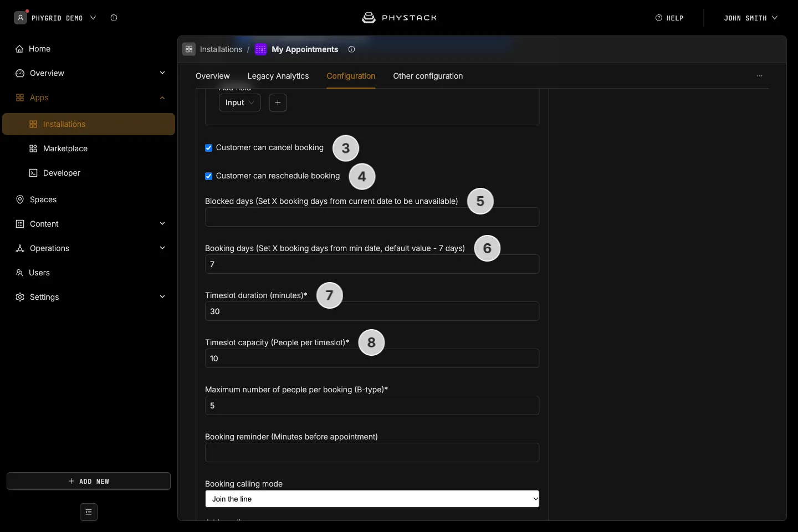Click the Add New button
The width and height of the screenshot is (798, 532).
click(89, 481)
